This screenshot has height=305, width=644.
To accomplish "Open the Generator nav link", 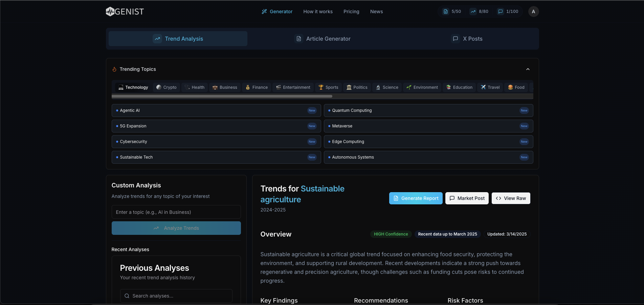I will point(277,12).
